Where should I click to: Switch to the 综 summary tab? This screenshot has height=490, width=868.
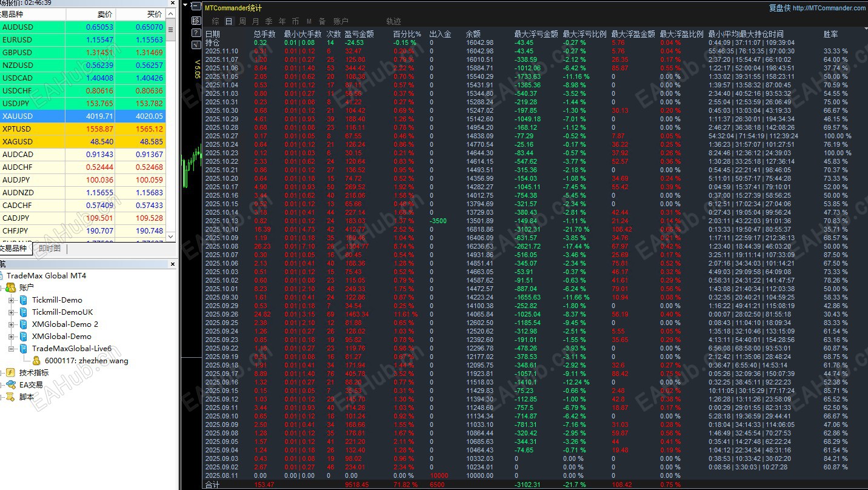pos(216,21)
